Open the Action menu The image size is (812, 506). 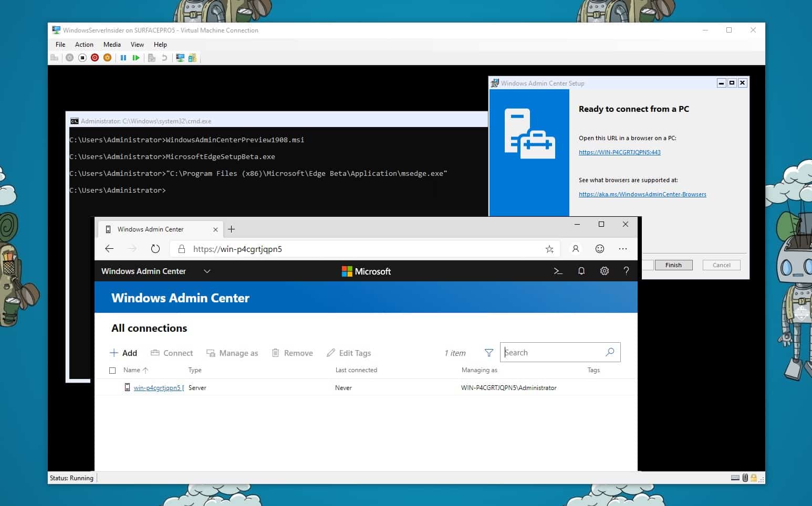(84, 45)
